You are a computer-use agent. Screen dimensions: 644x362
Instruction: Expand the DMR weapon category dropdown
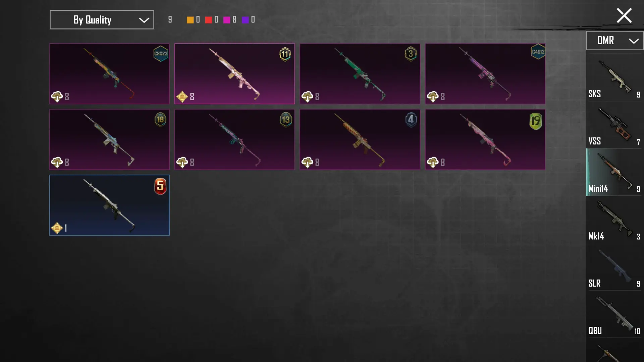(x=614, y=41)
